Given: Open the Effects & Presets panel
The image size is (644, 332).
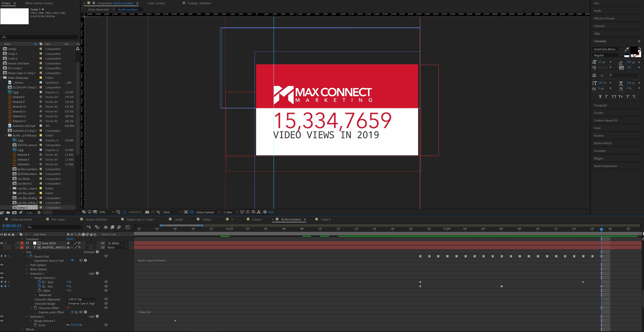Looking at the screenshot, I should tap(604, 18).
